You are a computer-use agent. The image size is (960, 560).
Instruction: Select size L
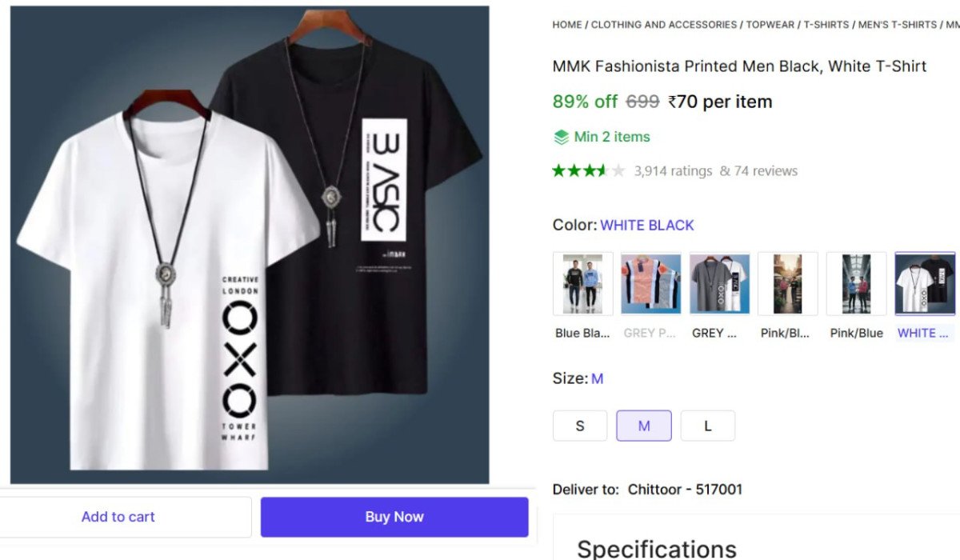(708, 426)
